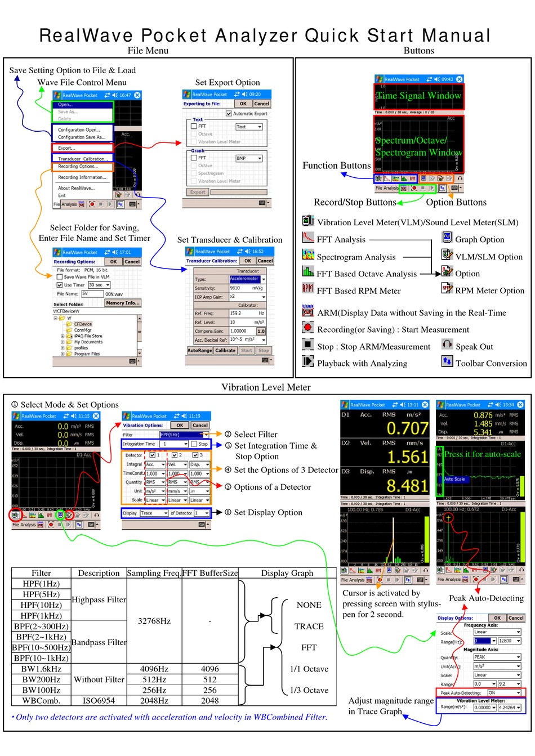Image resolution: width=535 pixels, height=756 pixels.
Task: Open the Text format dropdown in Export
Action: (x=249, y=127)
